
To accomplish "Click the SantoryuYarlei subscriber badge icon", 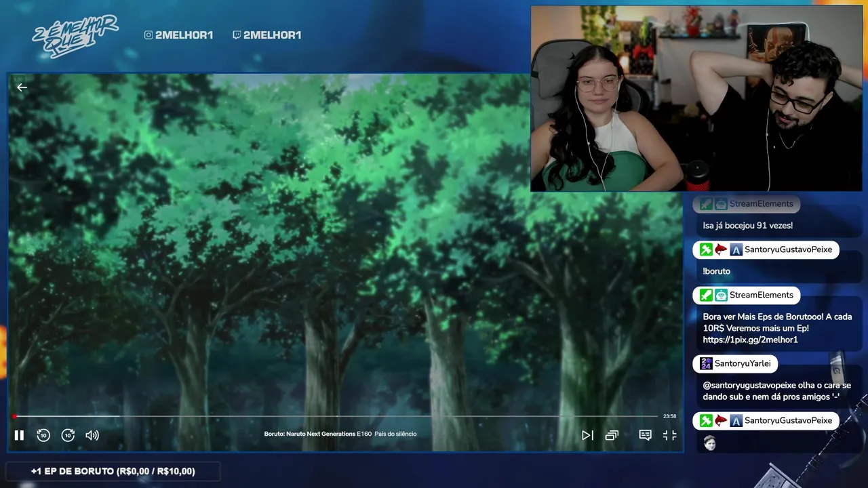I will 706,363.
